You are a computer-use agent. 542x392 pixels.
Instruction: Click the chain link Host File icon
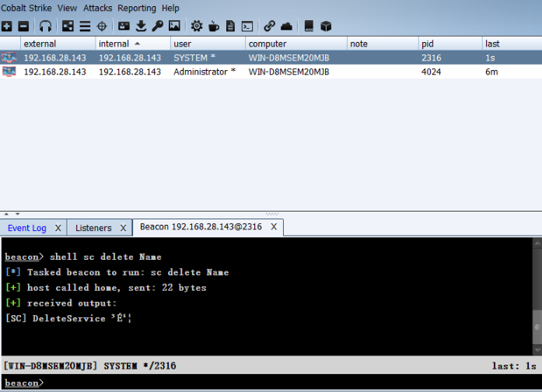pos(269,26)
